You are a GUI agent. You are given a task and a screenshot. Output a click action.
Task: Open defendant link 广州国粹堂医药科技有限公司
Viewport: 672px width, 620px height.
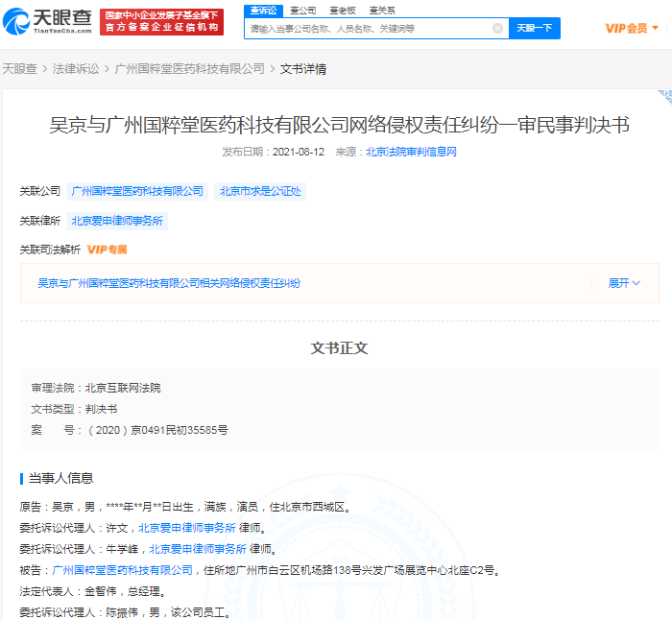[122, 570]
